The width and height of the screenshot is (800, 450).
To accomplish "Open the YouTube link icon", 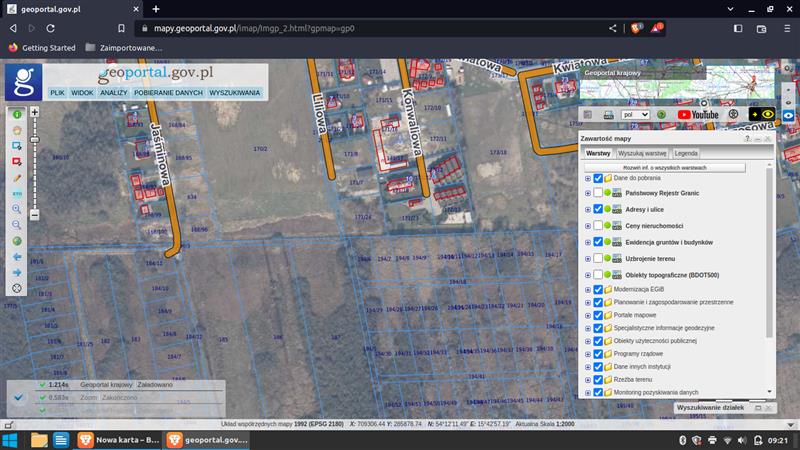I will point(698,115).
